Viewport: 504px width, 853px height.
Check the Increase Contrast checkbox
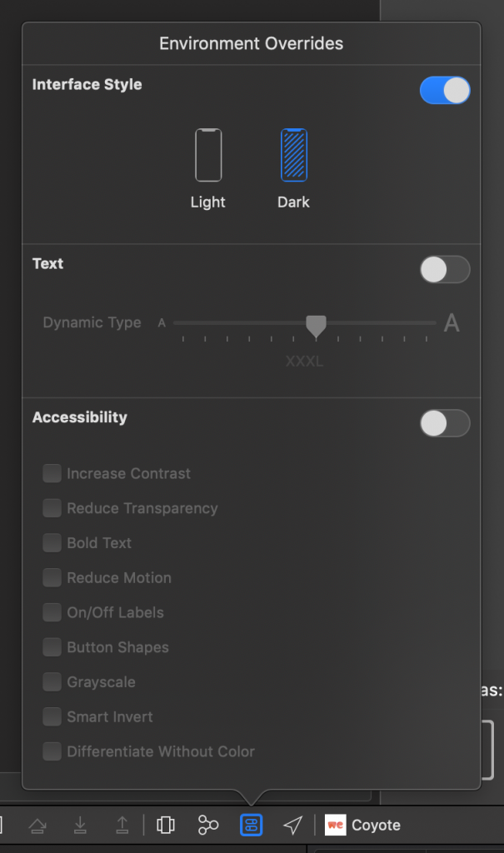(x=52, y=473)
